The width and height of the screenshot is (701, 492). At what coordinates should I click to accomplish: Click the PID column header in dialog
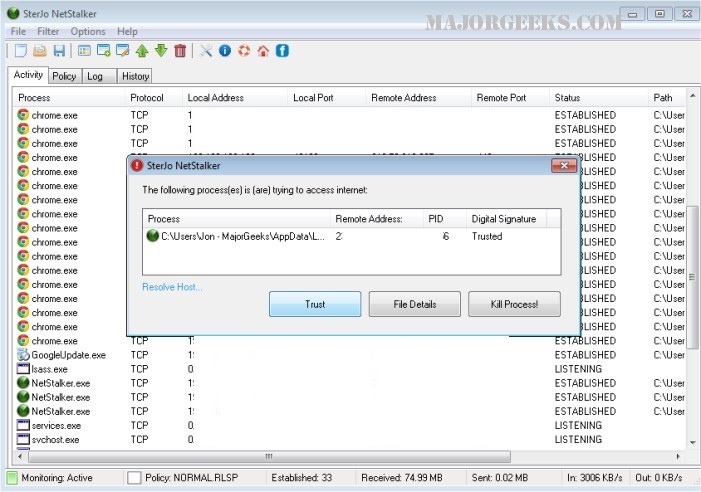[445, 219]
